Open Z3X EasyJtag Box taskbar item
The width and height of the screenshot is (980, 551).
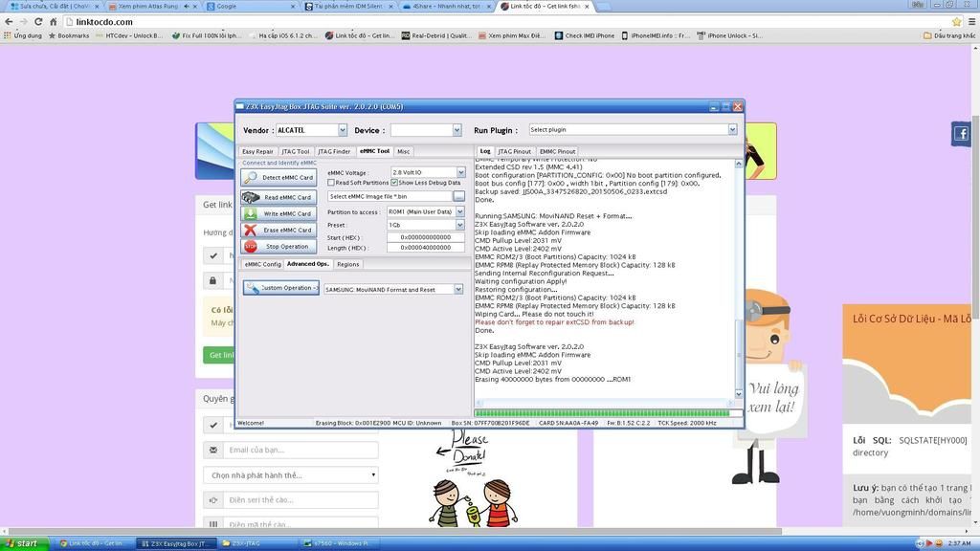(x=176, y=543)
